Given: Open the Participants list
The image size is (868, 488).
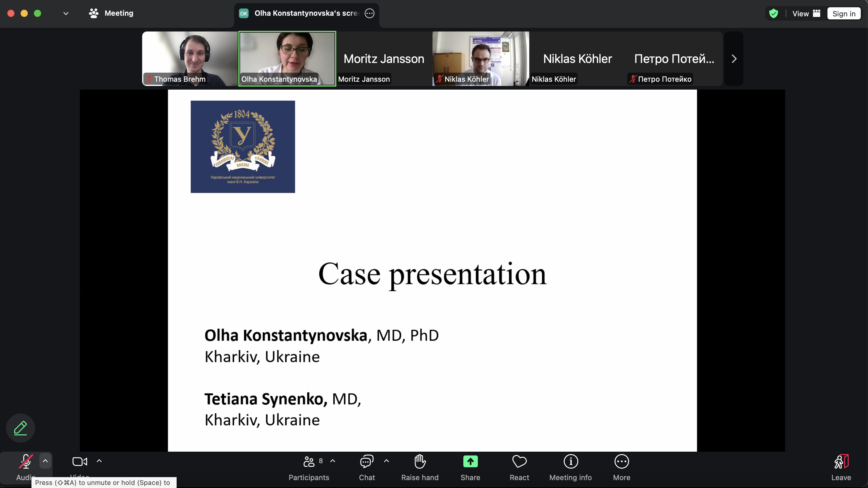Looking at the screenshot, I should coord(309,462).
